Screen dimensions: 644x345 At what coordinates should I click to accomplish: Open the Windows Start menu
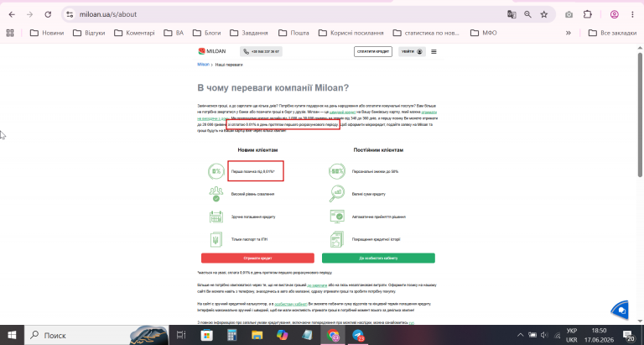click(12, 335)
